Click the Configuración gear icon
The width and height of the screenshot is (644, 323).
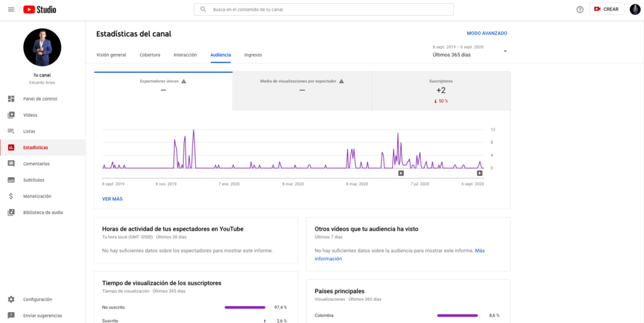coord(11,299)
